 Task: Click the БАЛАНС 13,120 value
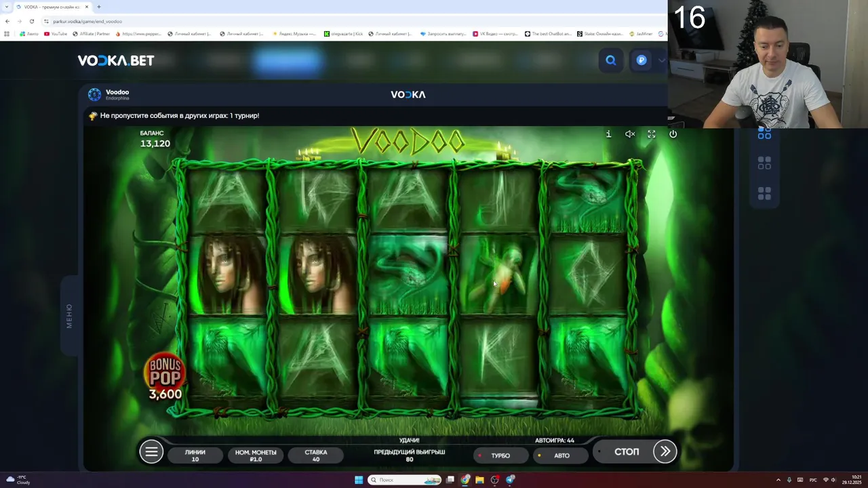[155, 144]
